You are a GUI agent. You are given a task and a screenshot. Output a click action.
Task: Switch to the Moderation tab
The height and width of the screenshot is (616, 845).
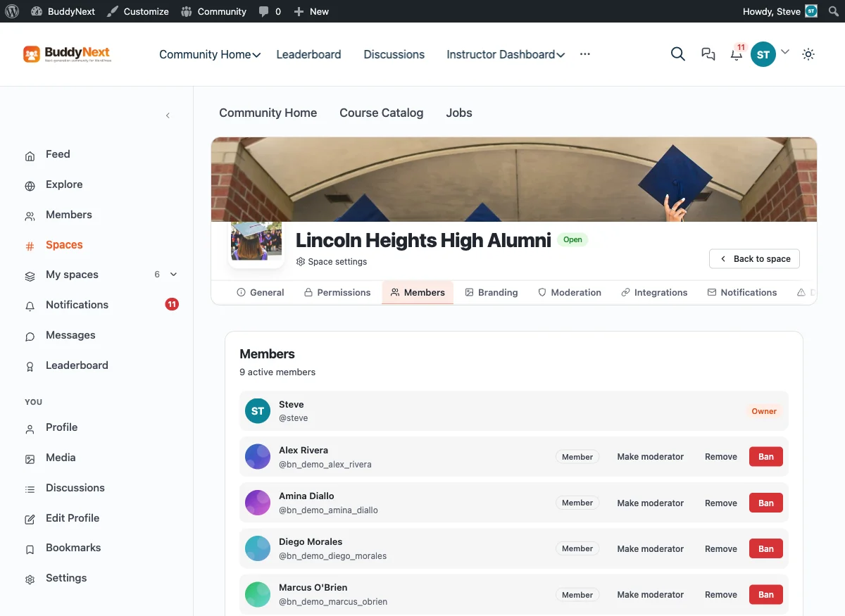[570, 292]
